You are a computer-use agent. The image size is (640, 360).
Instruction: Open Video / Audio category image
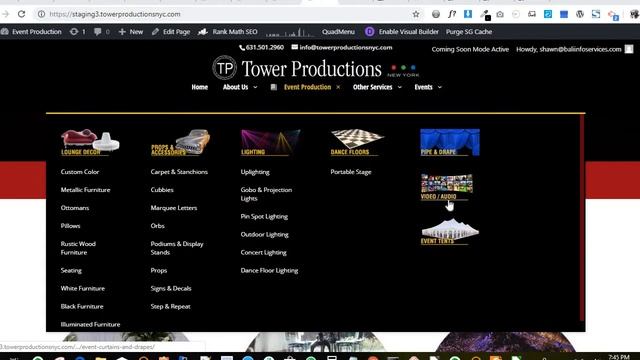point(447,187)
